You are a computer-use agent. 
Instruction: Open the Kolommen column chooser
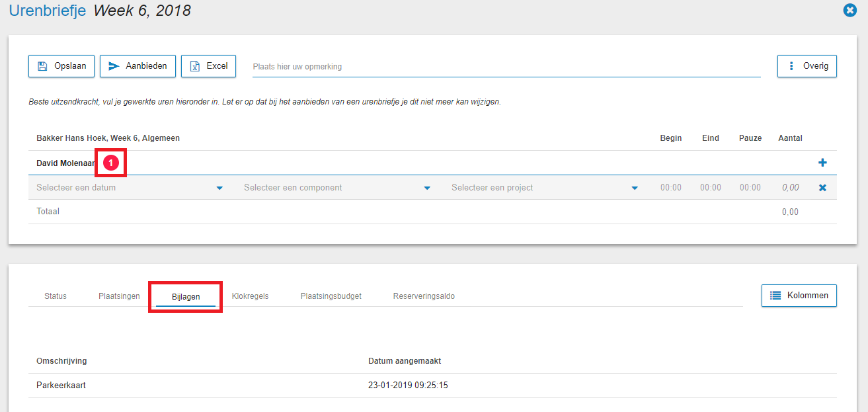click(x=799, y=296)
